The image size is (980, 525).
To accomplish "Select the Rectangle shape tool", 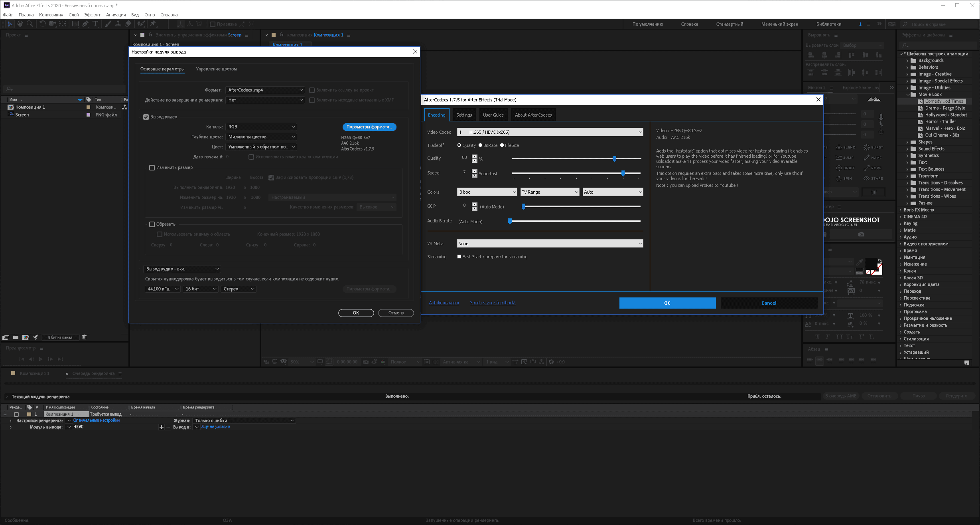I will coord(75,24).
